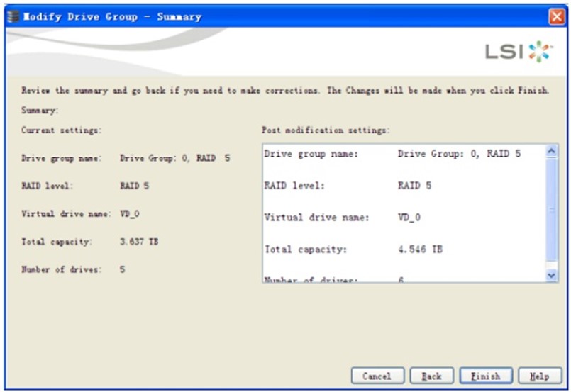Click the Finish button to apply changes

pyautogui.click(x=484, y=376)
